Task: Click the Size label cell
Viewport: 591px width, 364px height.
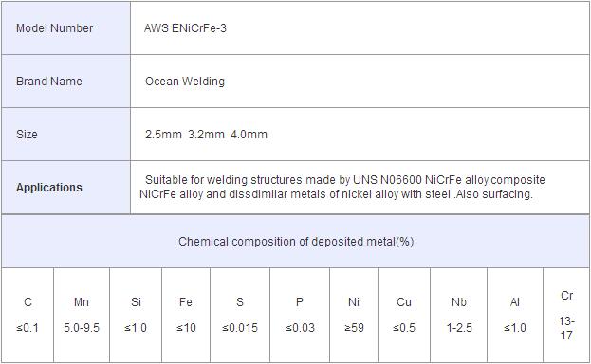Action: point(66,135)
